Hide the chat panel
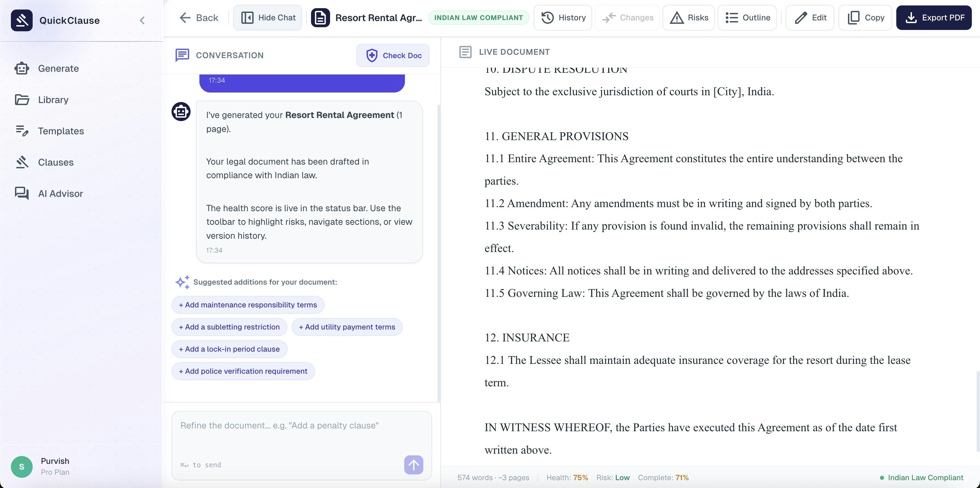 point(267,17)
